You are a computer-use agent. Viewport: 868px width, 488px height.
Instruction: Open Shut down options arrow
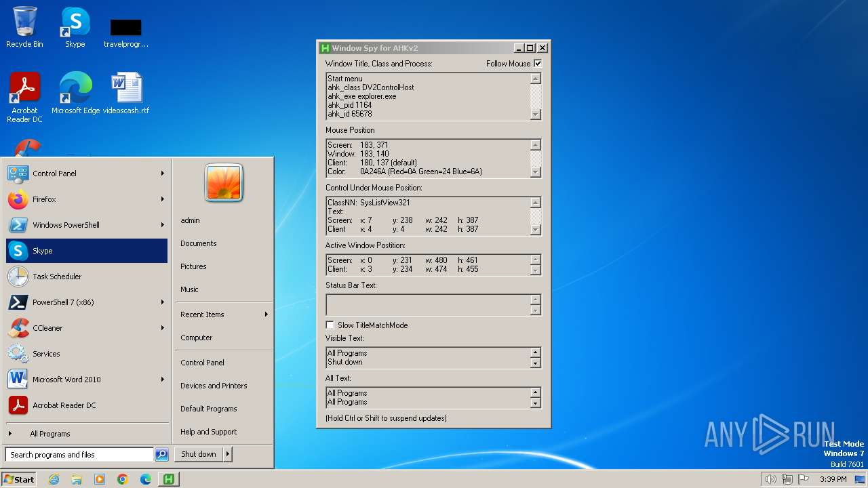(x=228, y=454)
